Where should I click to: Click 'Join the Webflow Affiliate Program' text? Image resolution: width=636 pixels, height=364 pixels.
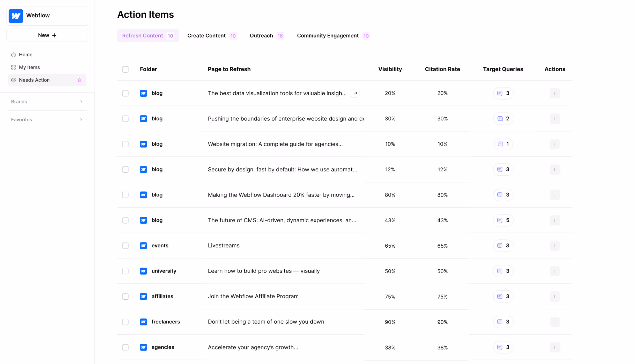pyautogui.click(x=253, y=296)
